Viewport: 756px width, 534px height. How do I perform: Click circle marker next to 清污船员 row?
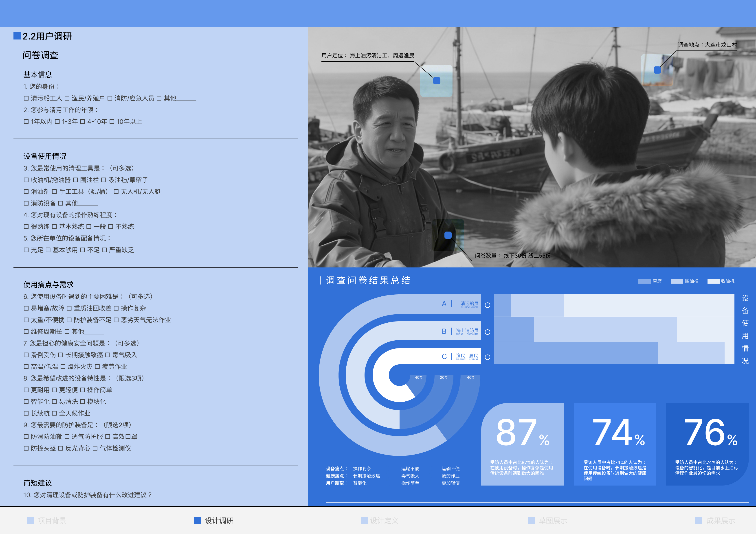click(488, 305)
